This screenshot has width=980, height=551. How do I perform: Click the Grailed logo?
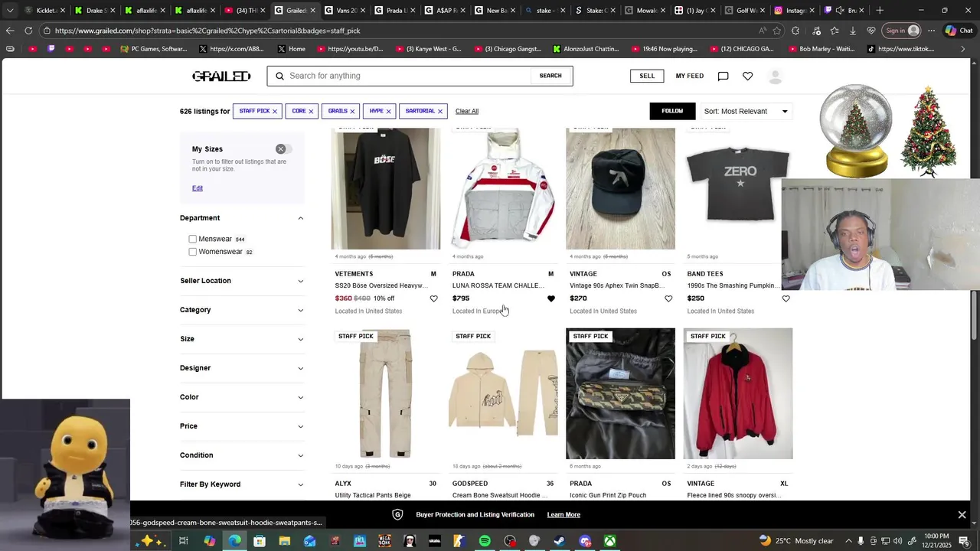[x=221, y=76]
